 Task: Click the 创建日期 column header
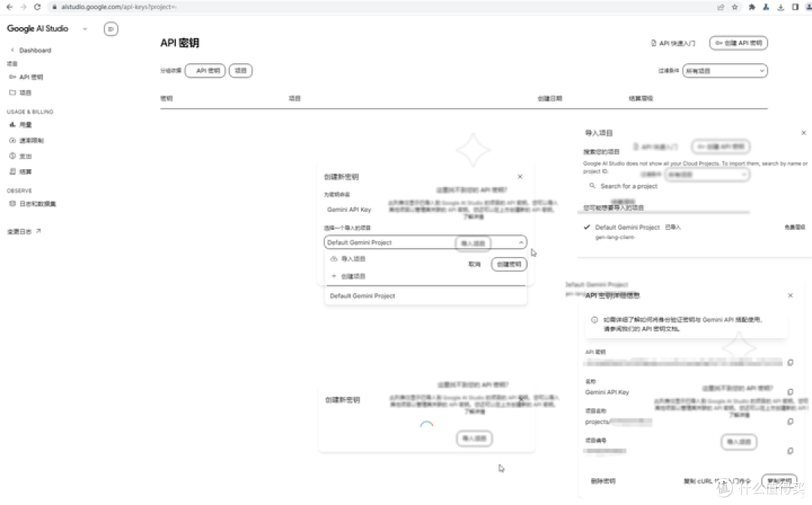pyautogui.click(x=550, y=98)
